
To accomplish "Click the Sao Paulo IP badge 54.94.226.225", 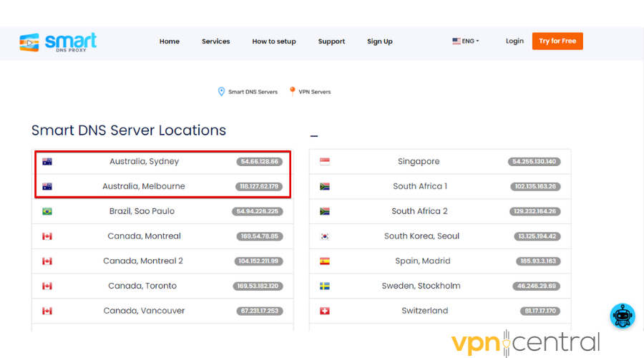I will coord(257,211).
